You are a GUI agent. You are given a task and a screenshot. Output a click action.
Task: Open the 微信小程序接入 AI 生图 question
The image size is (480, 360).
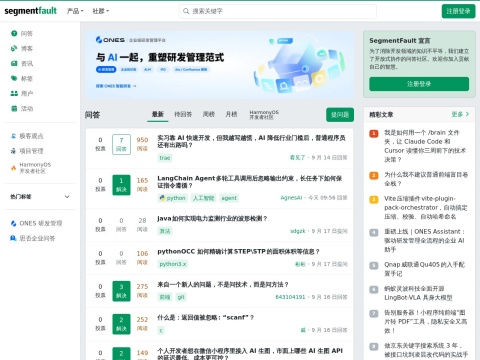coord(250,354)
